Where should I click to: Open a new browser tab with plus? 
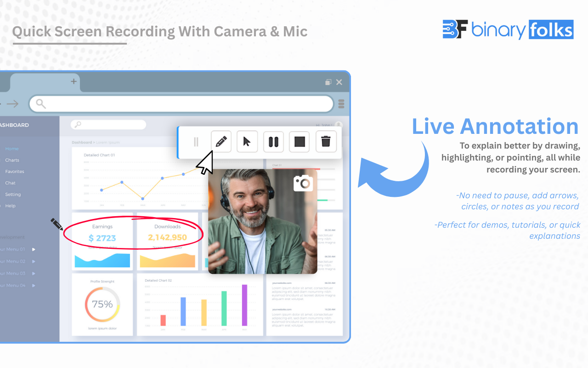coord(73,81)
